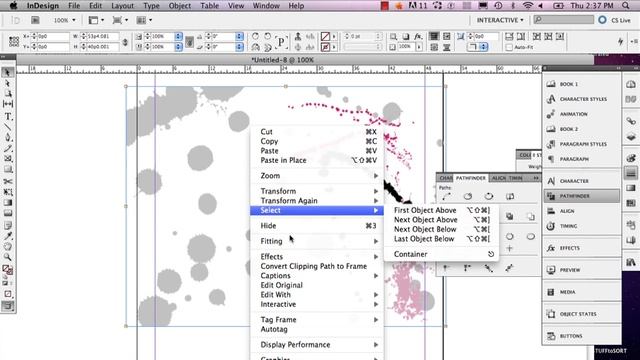This screenshot has height=360, width=640.
Task: Select the Hand tool
Action: [x=7, y=247]
